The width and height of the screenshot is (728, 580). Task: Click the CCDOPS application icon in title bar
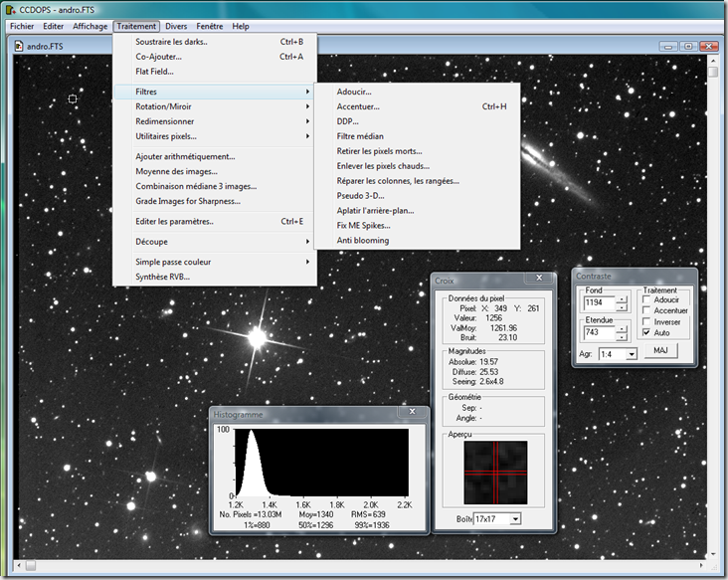(x=10, y=9)
